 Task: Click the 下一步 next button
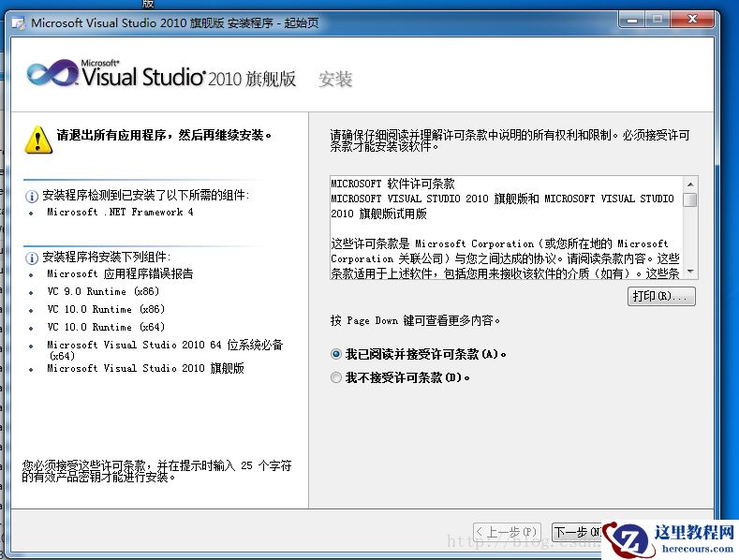[577, 532]
